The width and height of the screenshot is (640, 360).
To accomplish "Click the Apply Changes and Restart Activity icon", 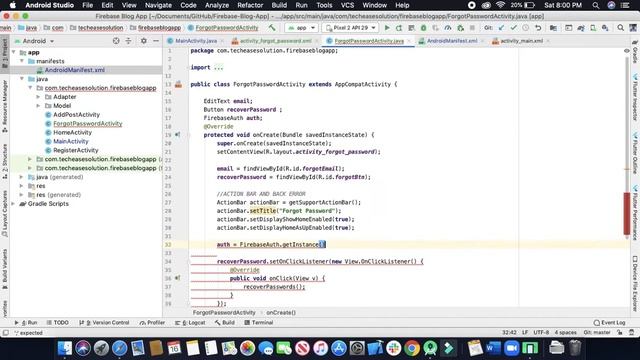I will pyautogui.click(x=399, y=28).
